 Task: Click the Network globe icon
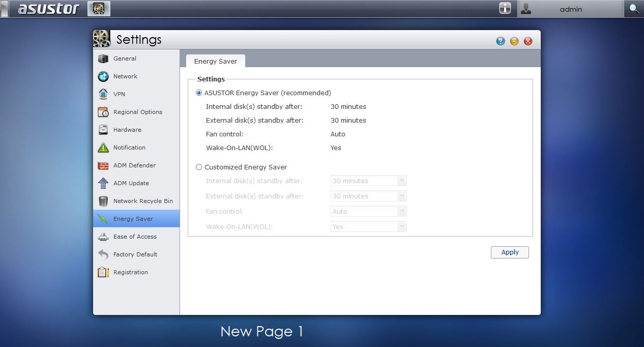pos(103,76)
